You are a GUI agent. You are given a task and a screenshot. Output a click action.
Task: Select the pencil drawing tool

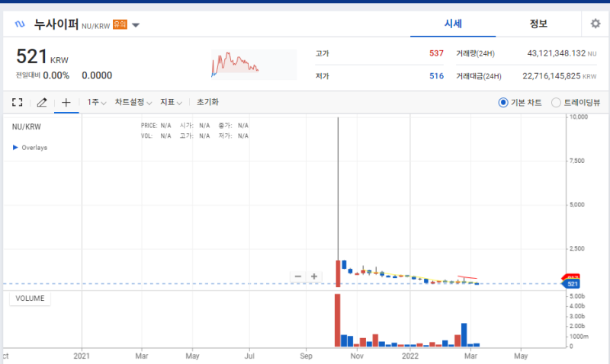[x=42, y=102]
